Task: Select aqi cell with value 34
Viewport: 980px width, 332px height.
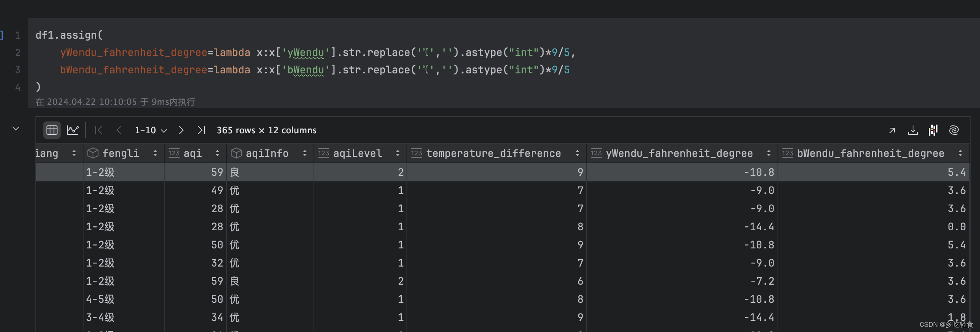Action: pyautogui.click(x=195, y=317)
